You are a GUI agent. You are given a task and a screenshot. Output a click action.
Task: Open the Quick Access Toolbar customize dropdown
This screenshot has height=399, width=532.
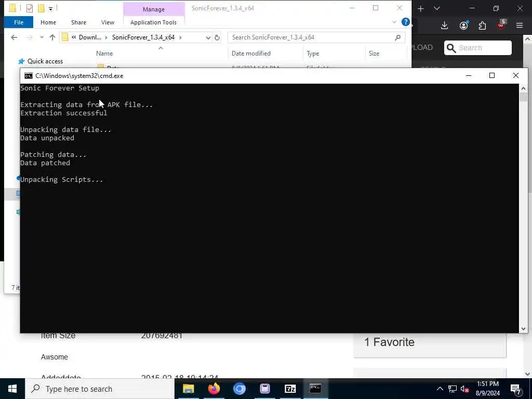pos(50,8)
